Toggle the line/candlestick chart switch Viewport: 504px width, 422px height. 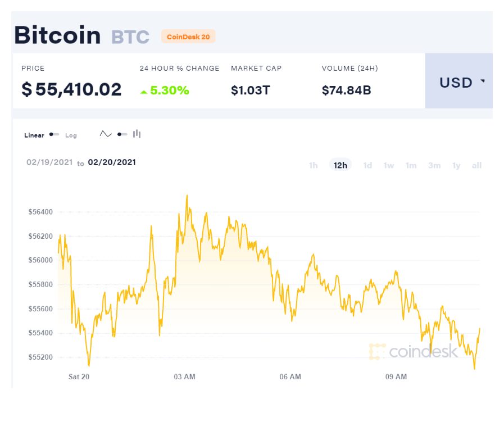[x=122, y=134]
